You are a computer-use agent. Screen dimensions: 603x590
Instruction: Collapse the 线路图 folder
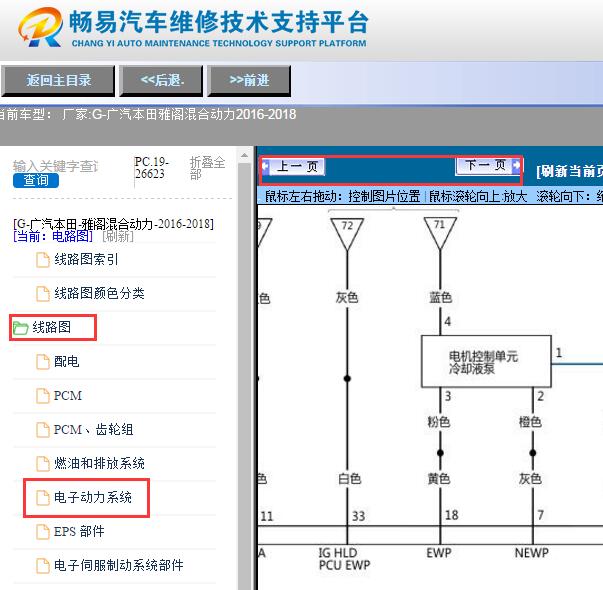(52, 327)
